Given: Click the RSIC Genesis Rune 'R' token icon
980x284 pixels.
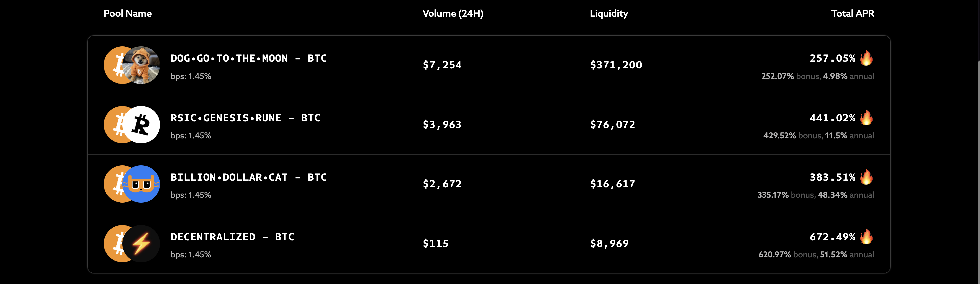Looking at the screenshot, I should point(141,125).
